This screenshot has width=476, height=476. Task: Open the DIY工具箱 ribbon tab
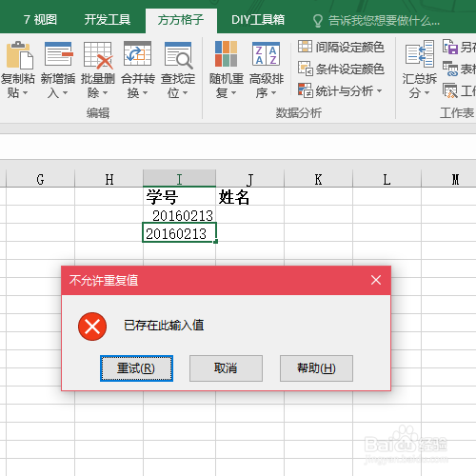258,20
